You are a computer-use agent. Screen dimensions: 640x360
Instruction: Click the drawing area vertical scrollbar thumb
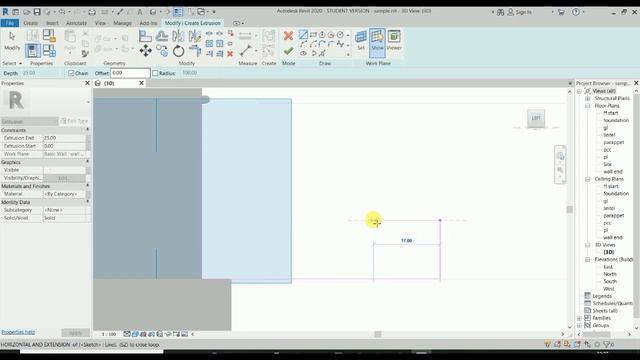click(569, 209)
